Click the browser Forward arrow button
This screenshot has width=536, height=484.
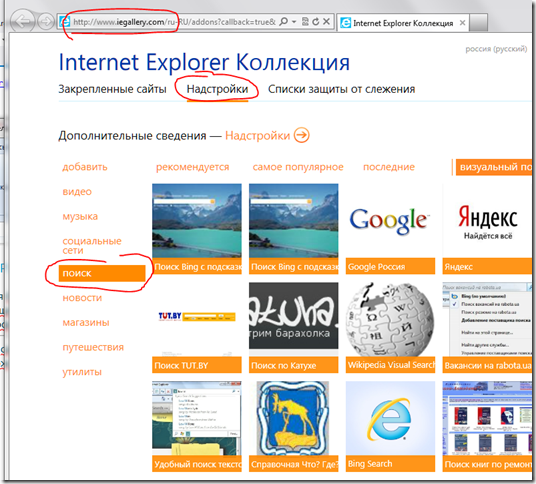click(x=46, y=22)
